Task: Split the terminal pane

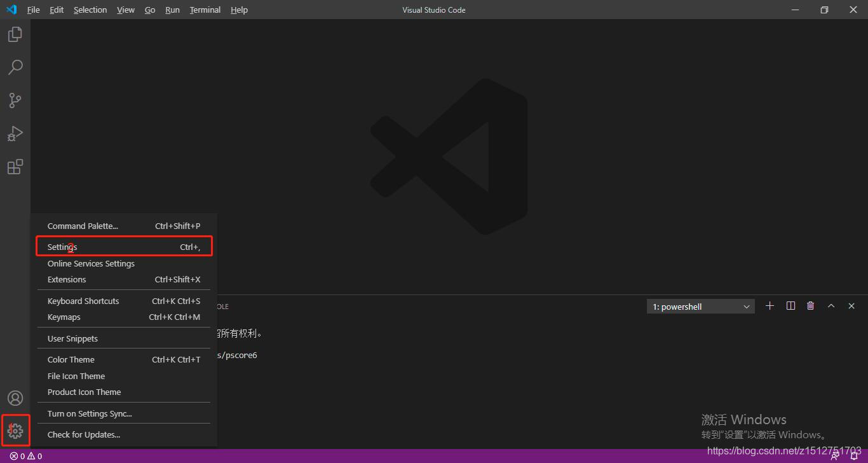Action: (x=790, y=305)
